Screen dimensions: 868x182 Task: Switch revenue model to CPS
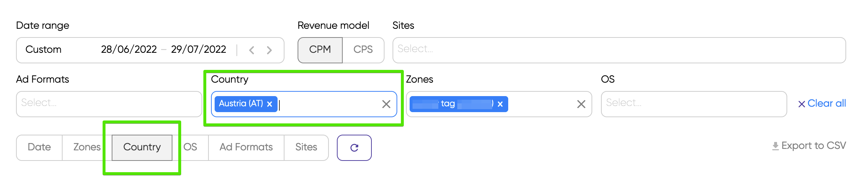363,50
